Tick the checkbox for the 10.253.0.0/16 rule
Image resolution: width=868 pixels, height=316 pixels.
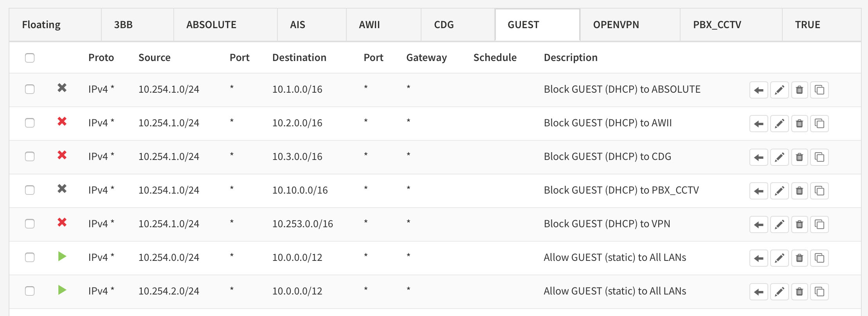click(30, 224)
